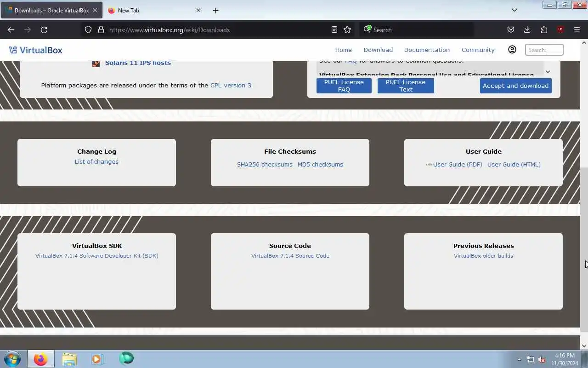This screenshot has width=588, height=368.
Task: Close the Downloads – Oracle VirtualBox tab
Action: click(95, 10)
